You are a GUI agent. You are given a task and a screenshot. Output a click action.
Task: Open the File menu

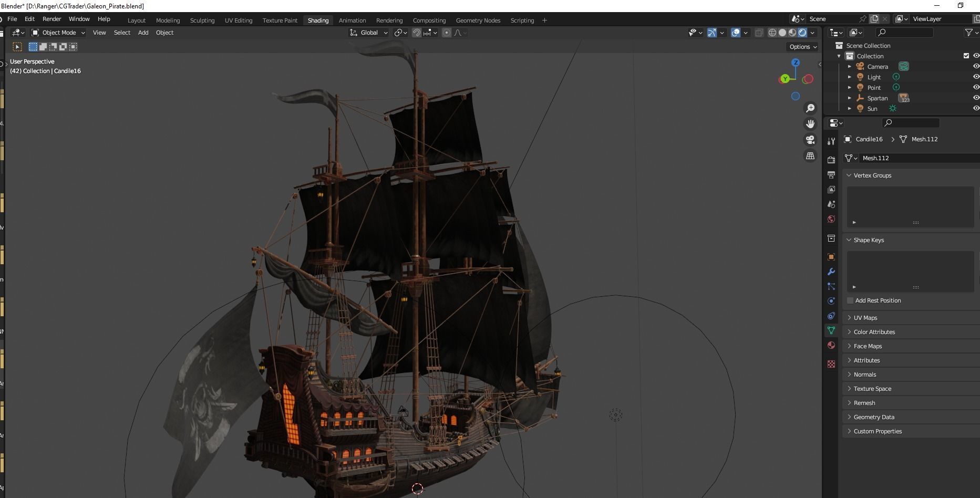[x=12, y=19]
